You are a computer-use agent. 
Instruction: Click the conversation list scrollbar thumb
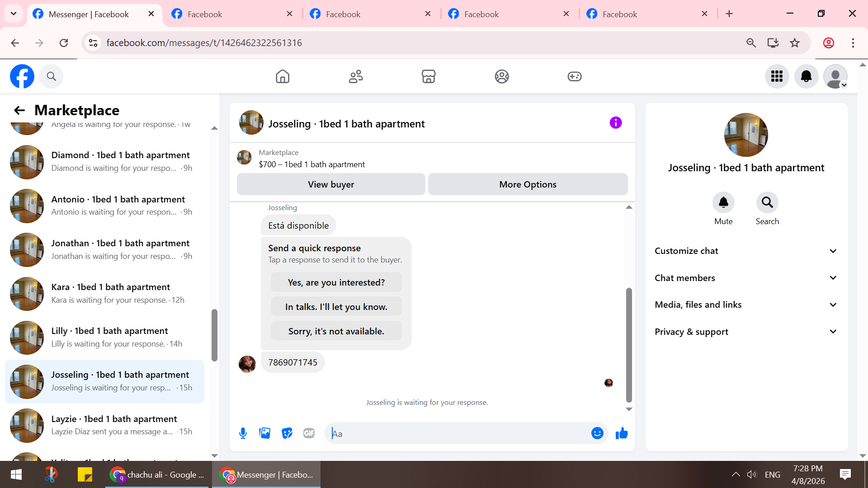214,334
